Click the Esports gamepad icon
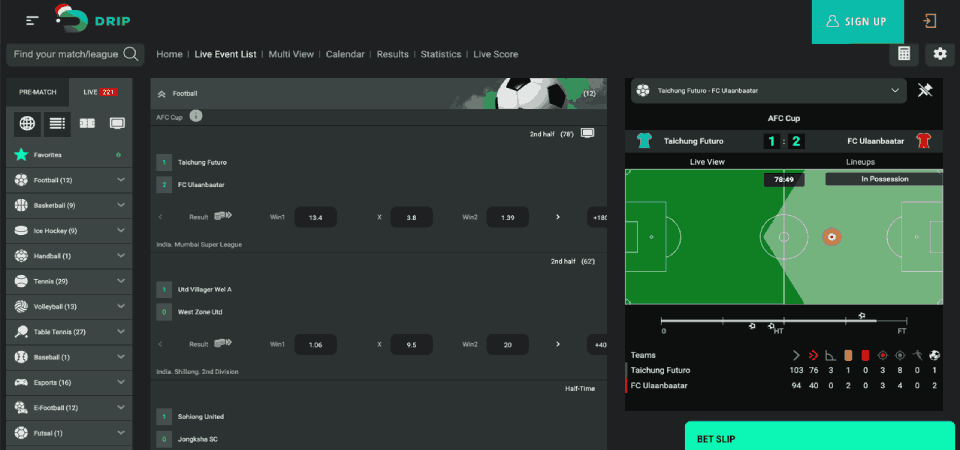 (21, 382)
